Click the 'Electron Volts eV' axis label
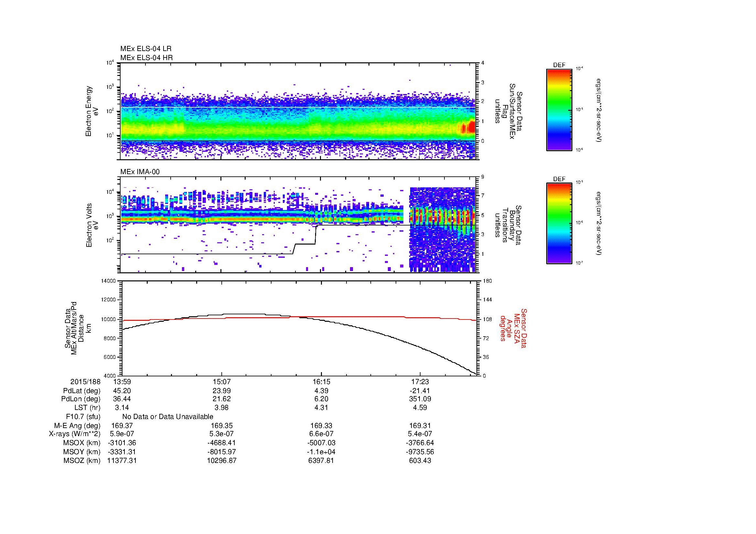 92,225
